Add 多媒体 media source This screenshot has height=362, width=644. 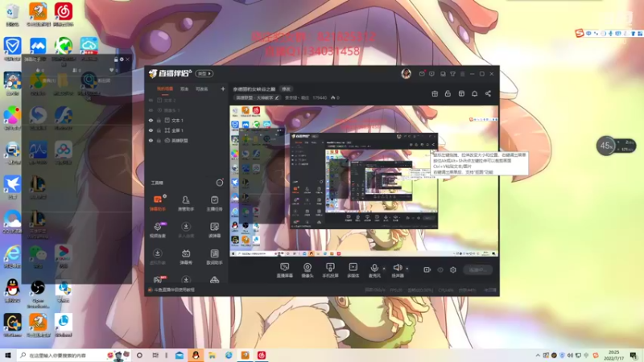pos(353,270)
